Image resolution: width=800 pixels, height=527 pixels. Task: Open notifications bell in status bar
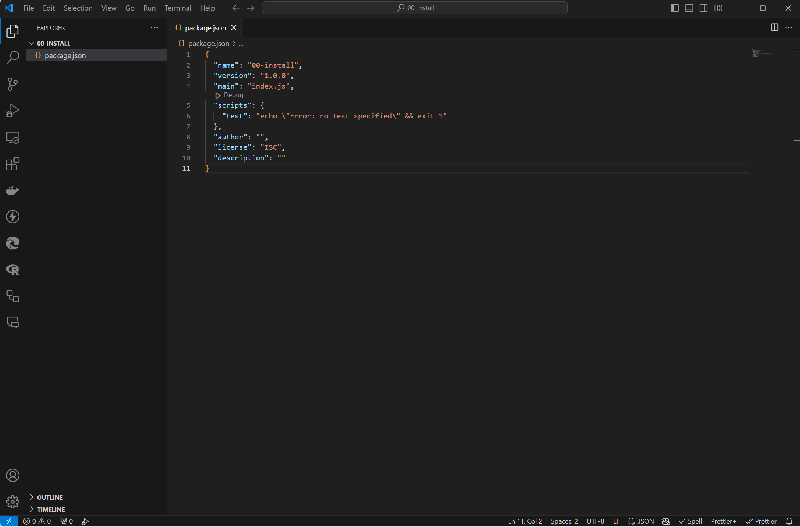pyautogui.click(x=789, y=521)
